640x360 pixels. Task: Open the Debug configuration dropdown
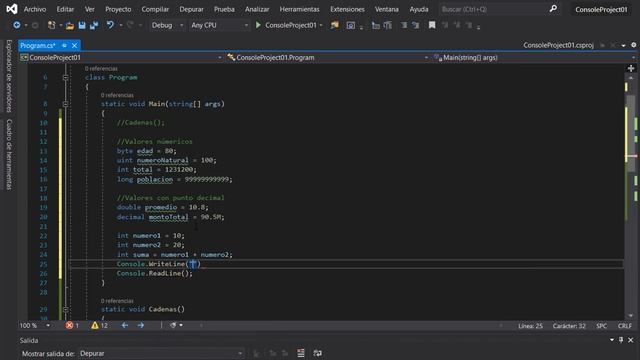pyautogui.click(x=167, y=25)
